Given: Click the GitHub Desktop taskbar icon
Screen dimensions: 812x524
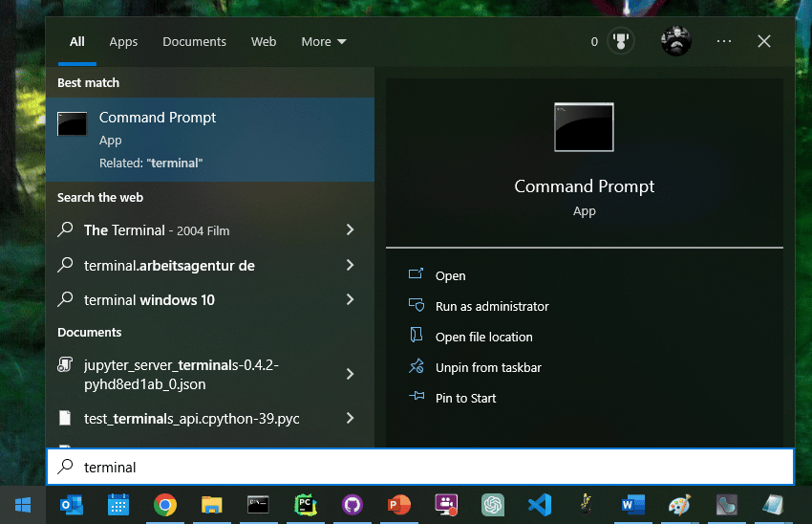Looking at the screenshot, I should (353, 504).
